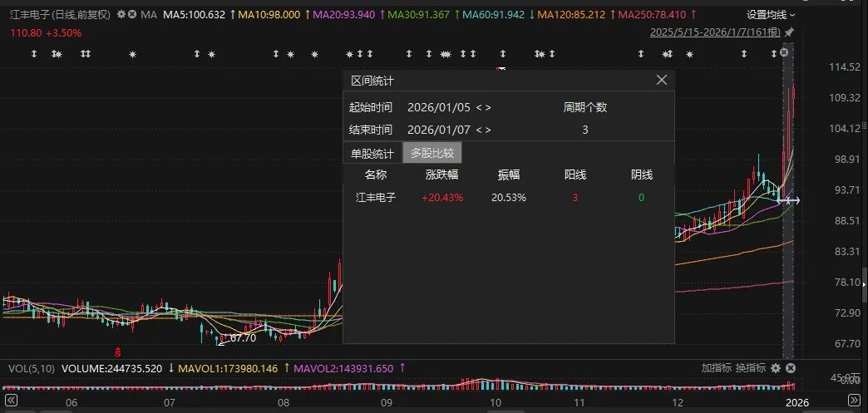This screenshot has width=868, height=413.
Task: Close the 区间统计 dialog
Action: tap(662, 80)
